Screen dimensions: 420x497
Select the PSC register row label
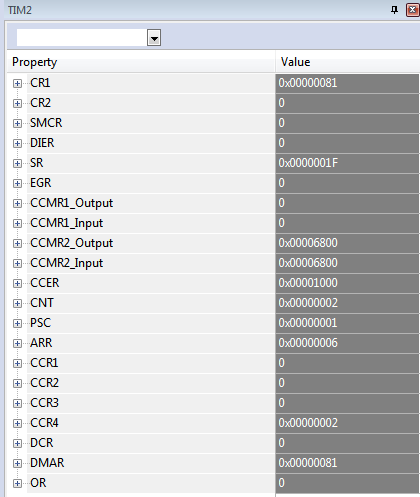40,323
